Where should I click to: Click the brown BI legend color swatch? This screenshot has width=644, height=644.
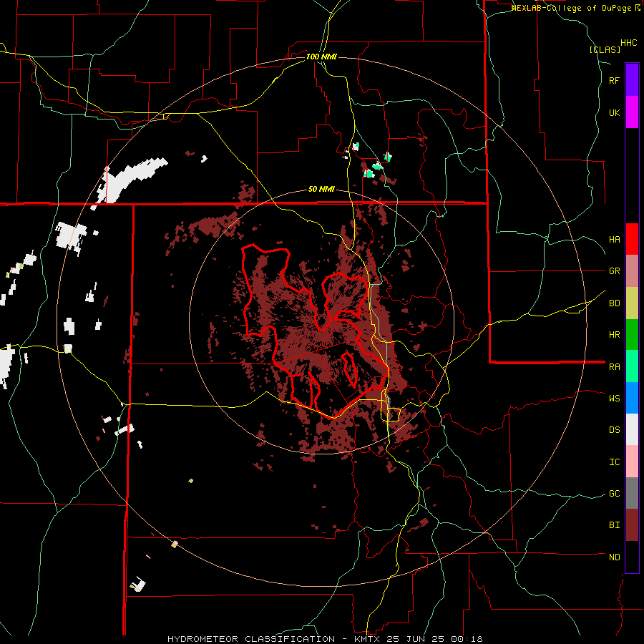point(632,525)
